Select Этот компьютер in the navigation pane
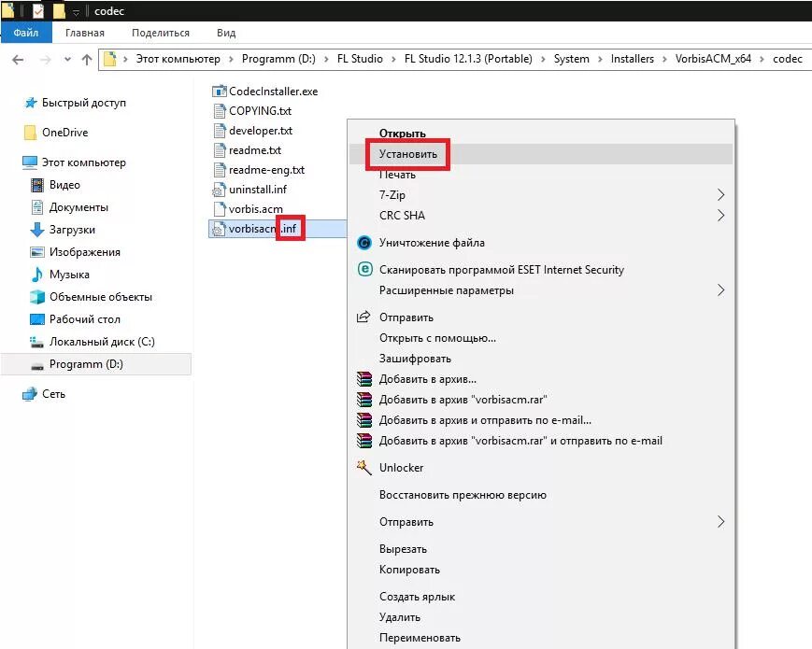 pyautogui.click(x=75, y=162)
